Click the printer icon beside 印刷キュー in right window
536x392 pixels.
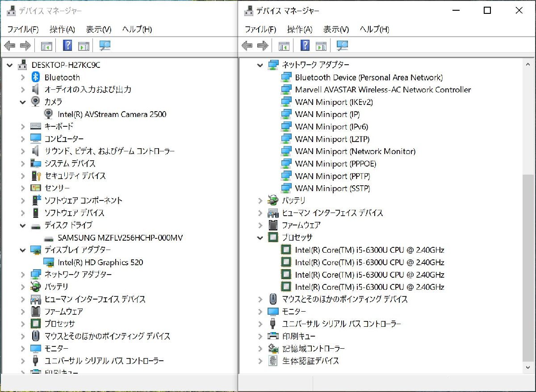(x=273, y=336)
